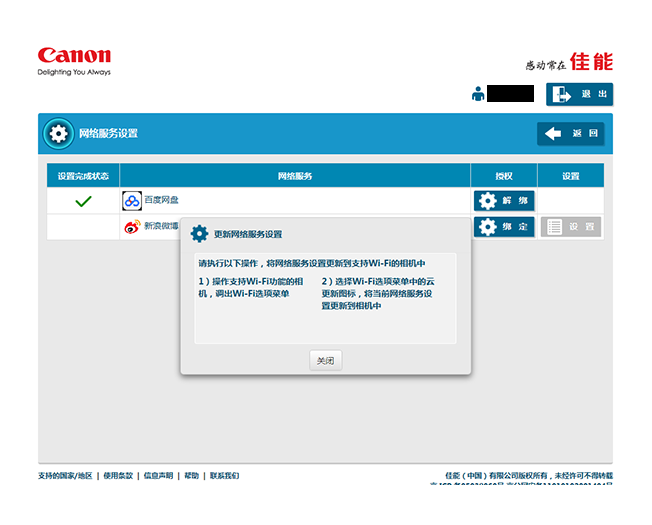Open the 联系我们 footer link

click(225, 476)
